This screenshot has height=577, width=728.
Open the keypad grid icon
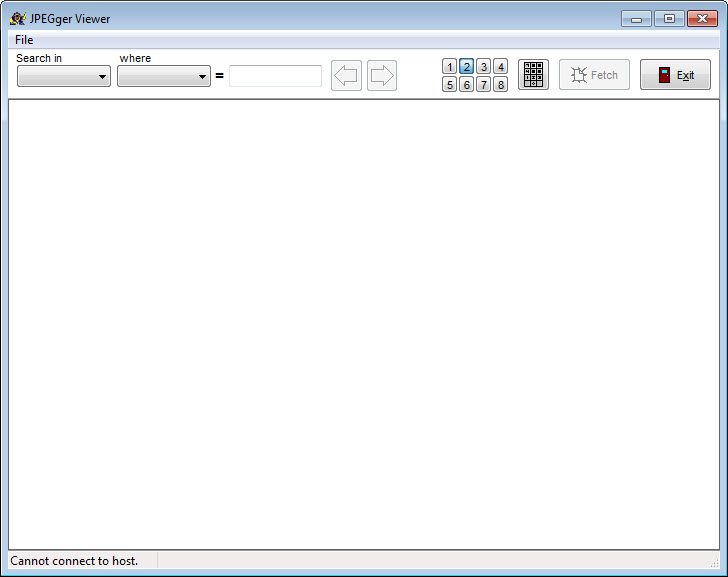[x=533, y=75]
